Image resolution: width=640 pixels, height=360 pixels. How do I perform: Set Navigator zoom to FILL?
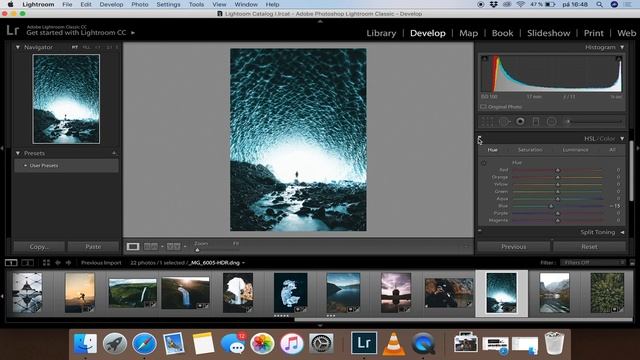[x=86, y=47]
